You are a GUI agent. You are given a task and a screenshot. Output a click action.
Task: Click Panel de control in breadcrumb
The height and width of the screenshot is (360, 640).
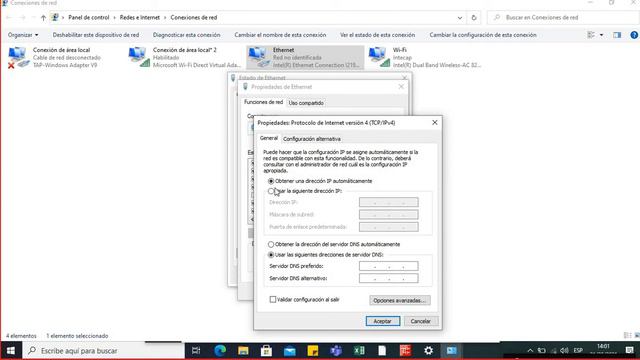coord(89,18)
